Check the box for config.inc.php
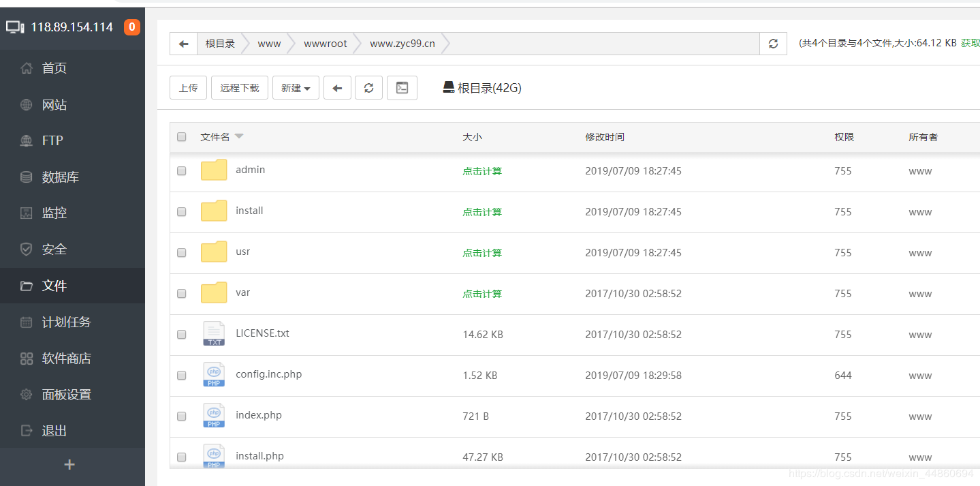 click(182, 376)
